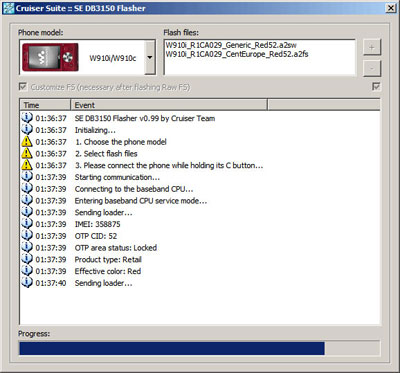Click warning icon beside Select flash files
Image resolution: width=400 pixels, height=373 pixels.
tap(27, 153)
